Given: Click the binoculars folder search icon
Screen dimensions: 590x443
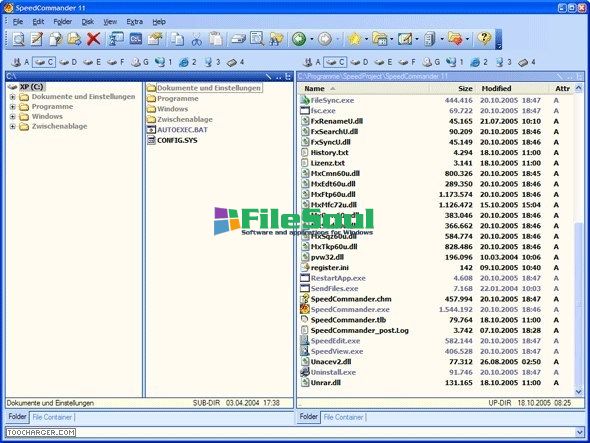Looking at the screenshot, I should coord(276,39).
